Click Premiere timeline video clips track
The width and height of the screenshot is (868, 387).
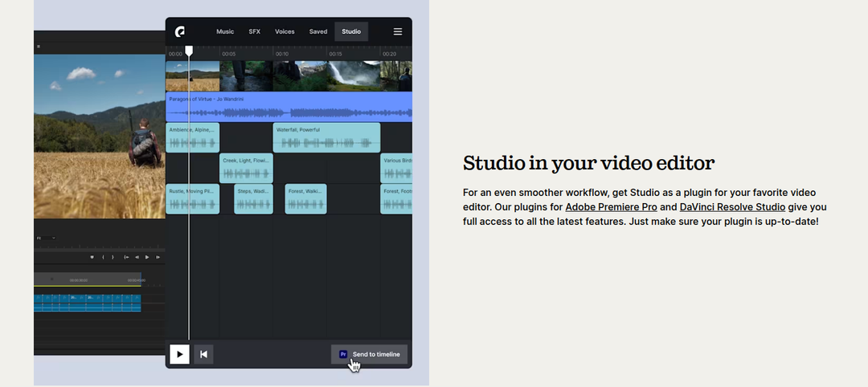click(x=88, y=297)
